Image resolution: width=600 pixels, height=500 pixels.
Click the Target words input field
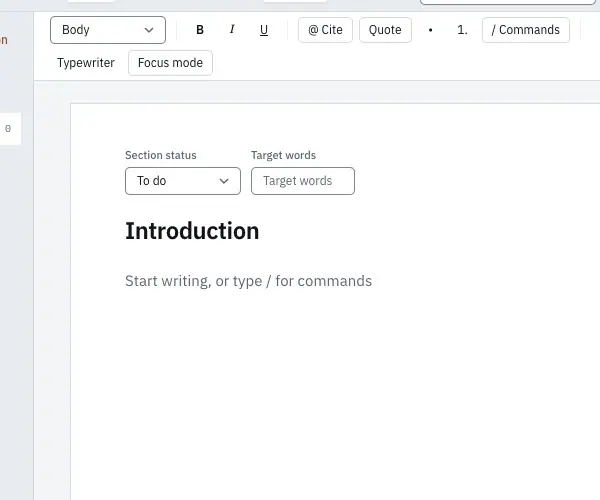coord(303,181)
